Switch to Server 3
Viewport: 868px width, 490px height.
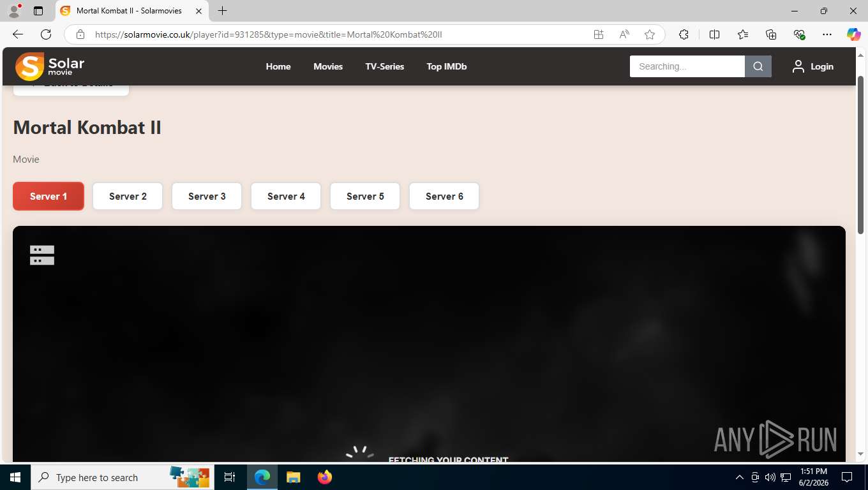207,196
